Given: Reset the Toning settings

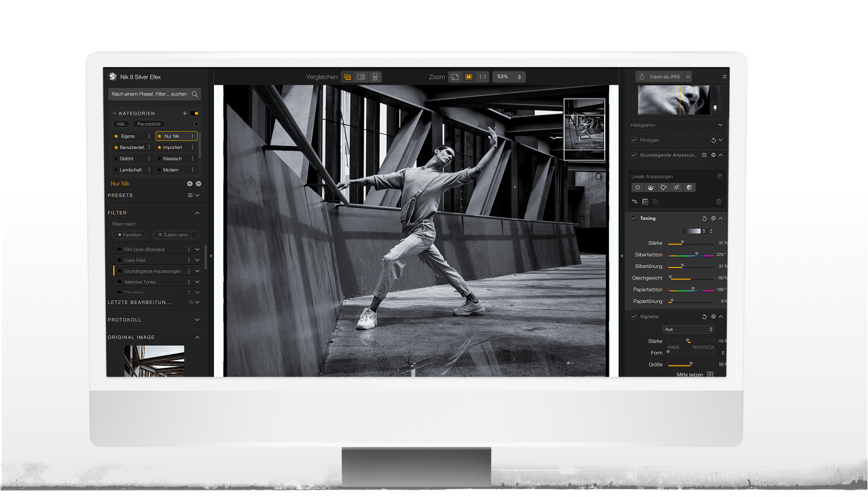Looking at the screenshot, I should 704,218.
